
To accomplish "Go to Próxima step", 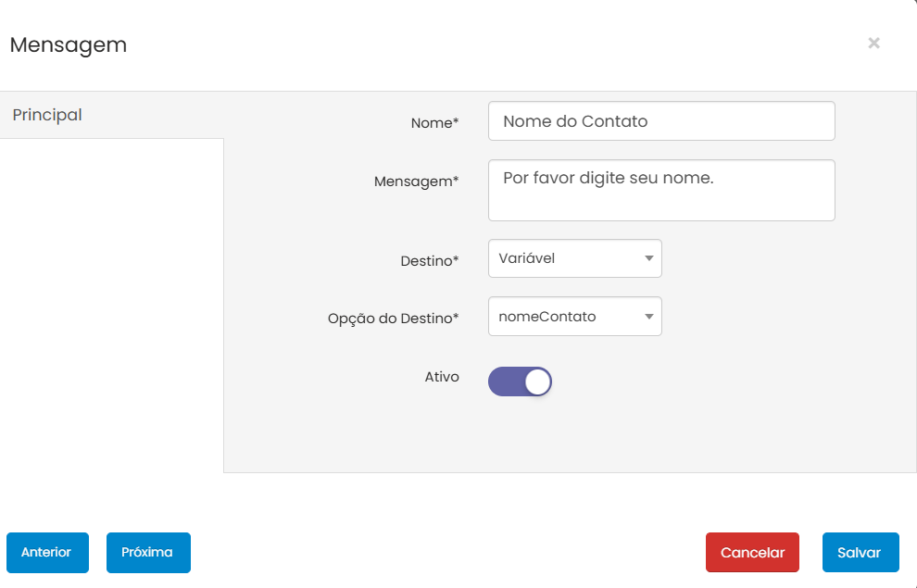I will click(x=147, y=553).
